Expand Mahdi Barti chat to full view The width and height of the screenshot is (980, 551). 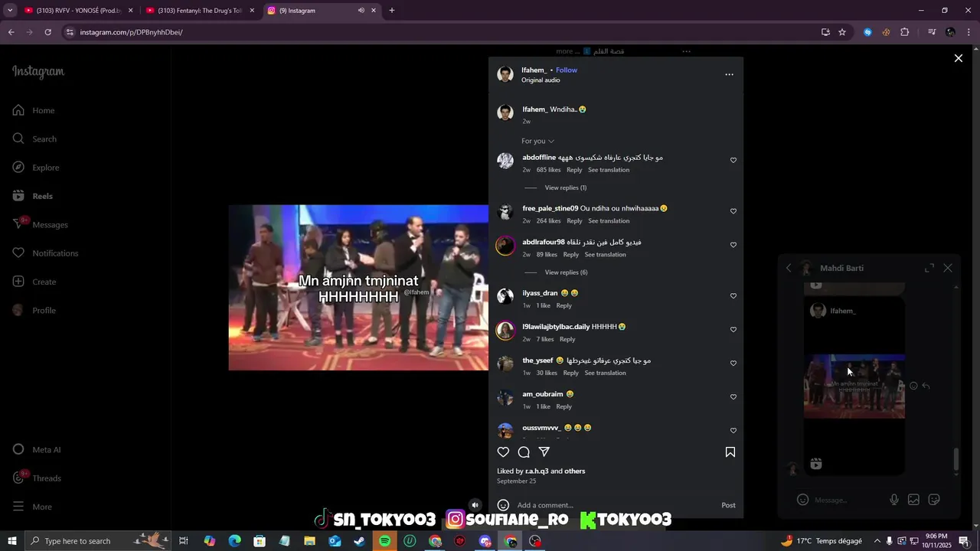click(929, 268)
